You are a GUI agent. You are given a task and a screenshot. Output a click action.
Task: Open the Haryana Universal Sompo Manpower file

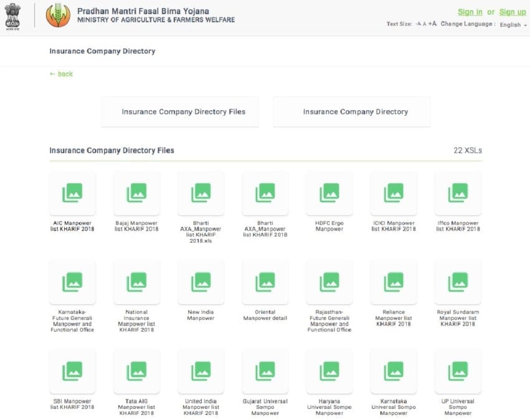[329, 371]
